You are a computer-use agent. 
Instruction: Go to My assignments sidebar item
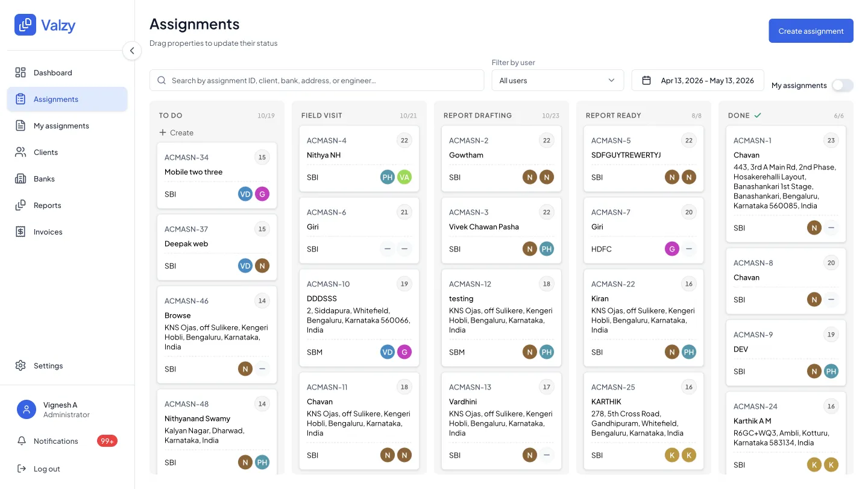coord(68,125)
